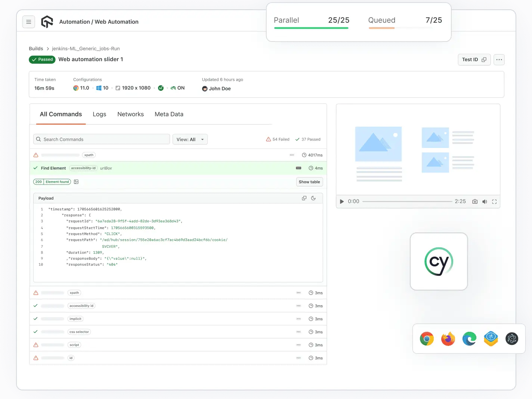Click the Electron browser icon
This screenshot has width=532, height=399.
pos(512,338)
